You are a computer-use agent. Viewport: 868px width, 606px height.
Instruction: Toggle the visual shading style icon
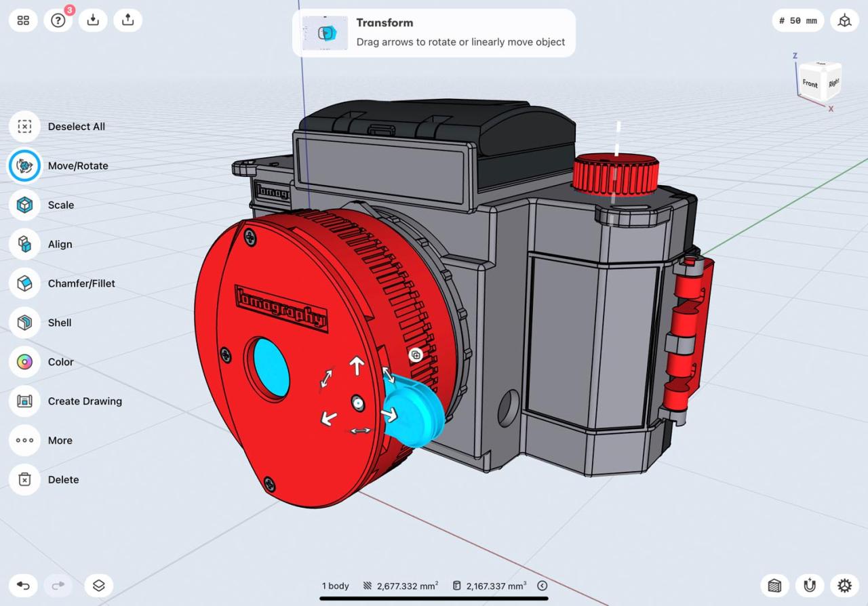[774, 585]
